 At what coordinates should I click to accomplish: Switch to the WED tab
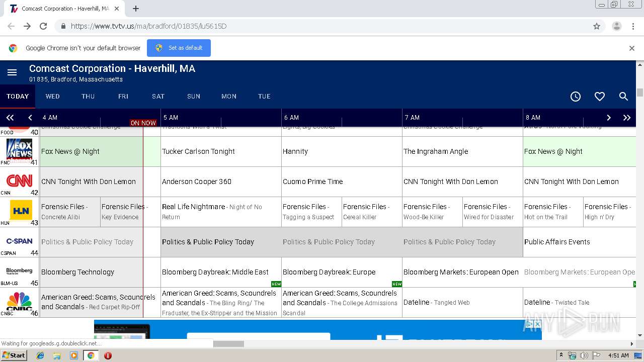pos(53,97)
